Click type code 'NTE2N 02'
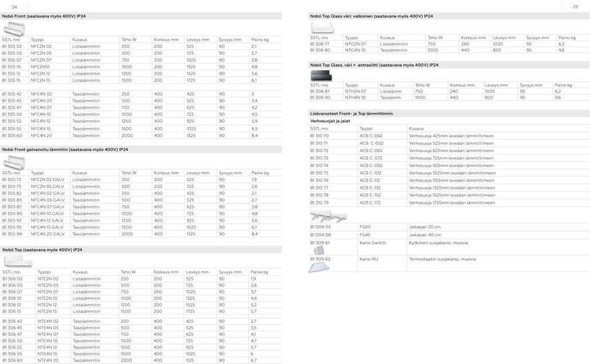The width and height of the screenshot is (590, 364). (48, 279)
